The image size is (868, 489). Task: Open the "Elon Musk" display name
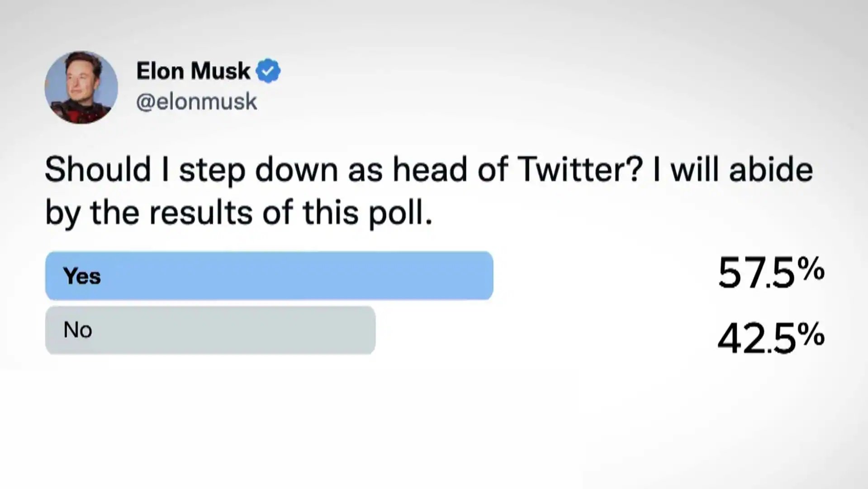coord(193,71)
